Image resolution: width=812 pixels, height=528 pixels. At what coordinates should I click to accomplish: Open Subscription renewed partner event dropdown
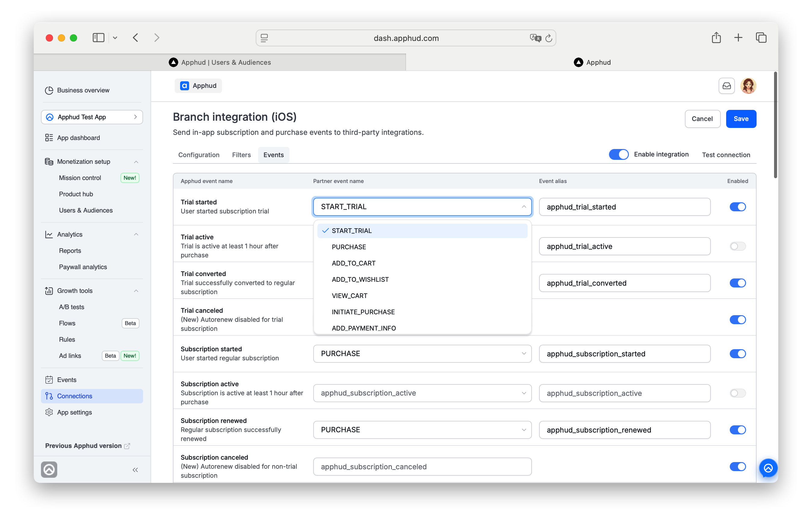click(x=422, y=430)
